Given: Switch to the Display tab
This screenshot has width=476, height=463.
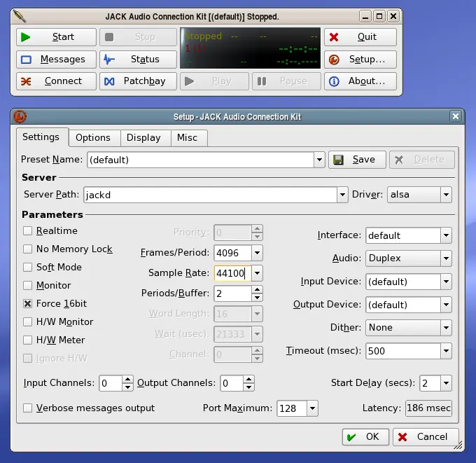Looking at the screenshot, I should (x=143, y=138).
